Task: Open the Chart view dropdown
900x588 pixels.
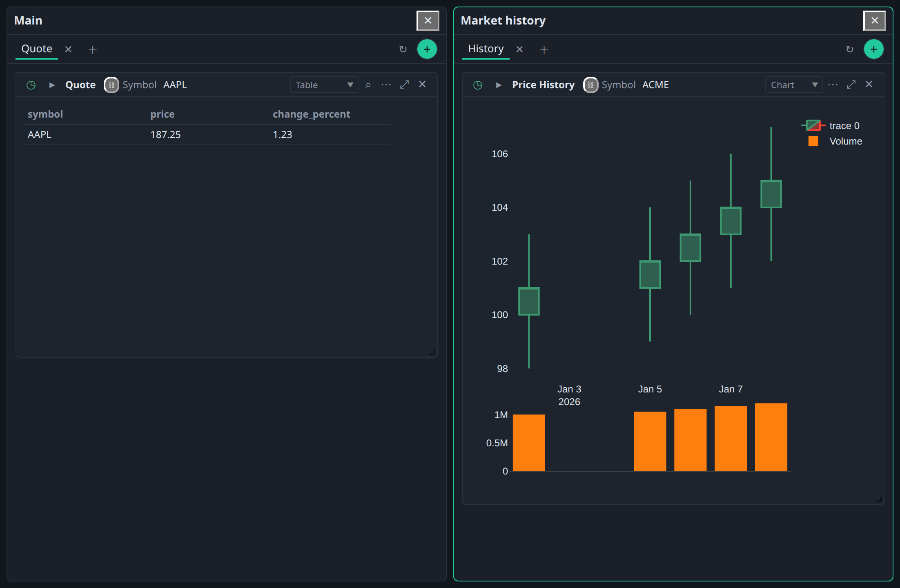Action: [x=794, y=85]
